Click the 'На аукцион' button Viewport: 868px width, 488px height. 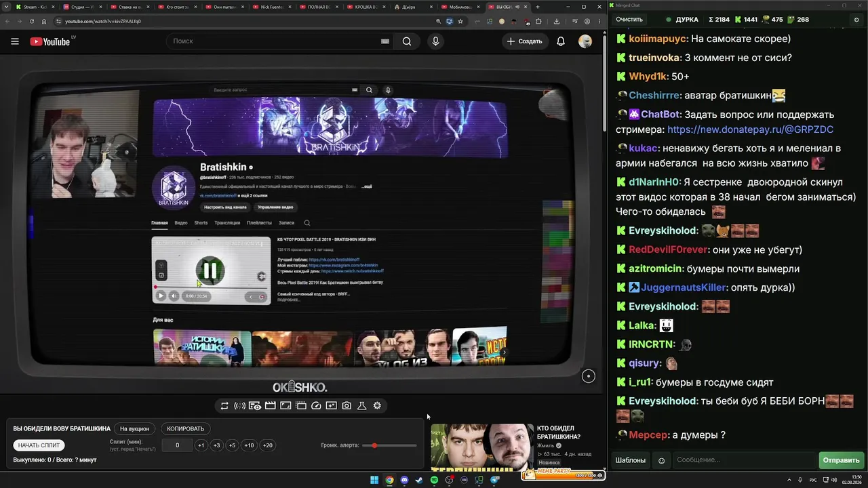pyautogui.click(x=134, y=429)
